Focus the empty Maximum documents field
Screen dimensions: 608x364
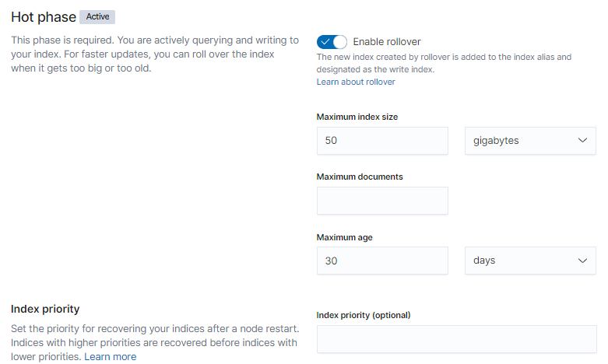[x=382, y=201]
